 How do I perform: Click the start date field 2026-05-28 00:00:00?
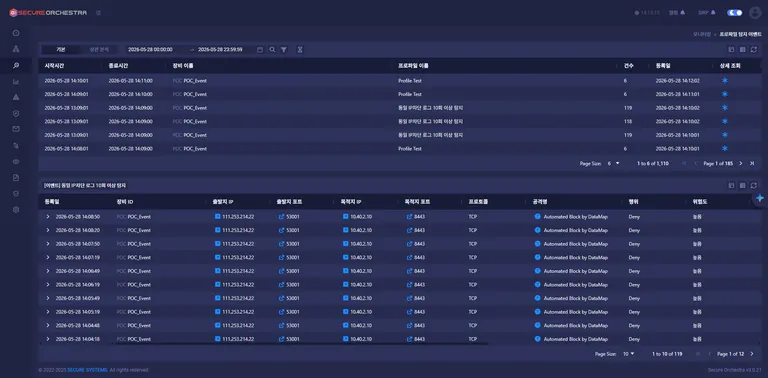[x=150, y=49]
